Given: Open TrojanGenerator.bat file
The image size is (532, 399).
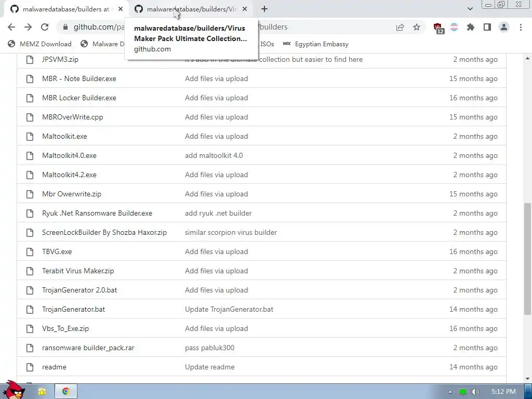Looking at the screenshot, I should pos(74,309).
